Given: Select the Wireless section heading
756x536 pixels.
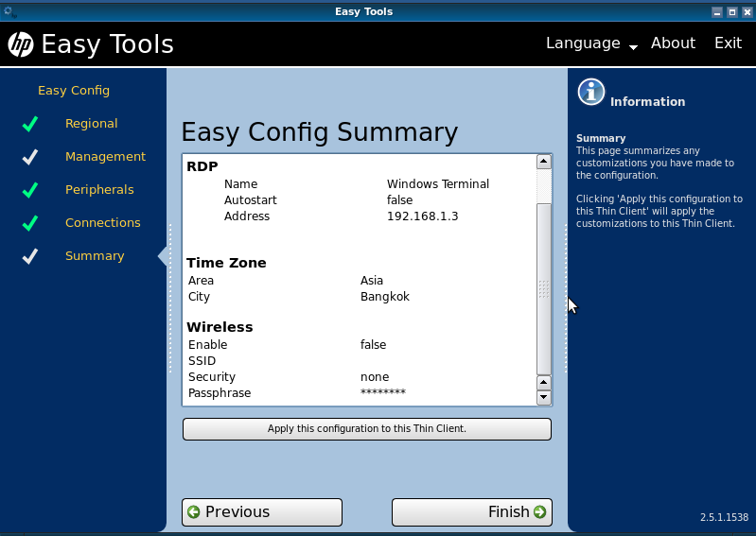Looking at the screenshot, I should [220, 327].
